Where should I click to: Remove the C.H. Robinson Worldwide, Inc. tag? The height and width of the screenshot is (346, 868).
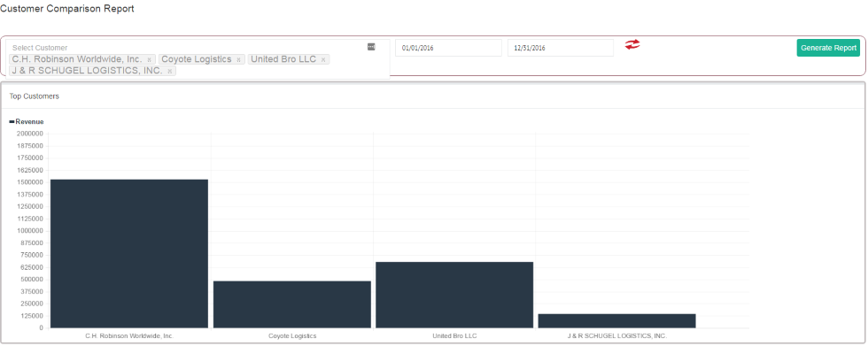pos(149,59)
